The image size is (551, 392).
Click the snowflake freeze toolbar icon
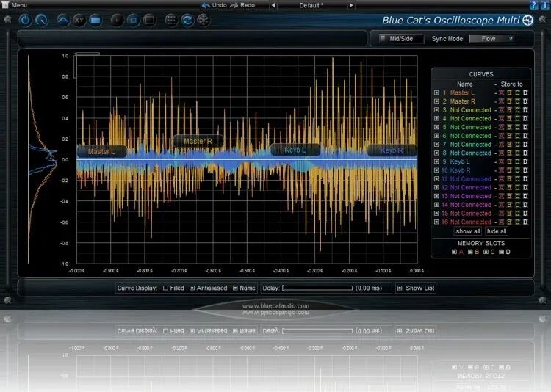(204, 20)
